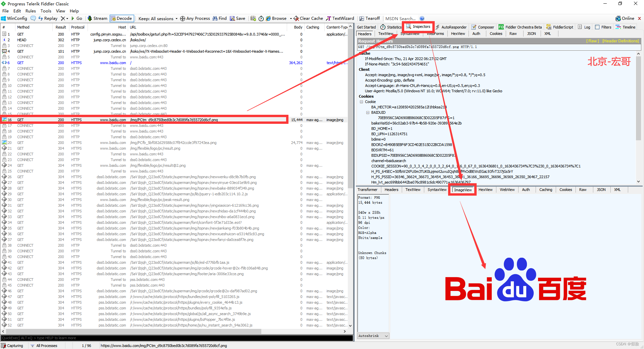
Task: Click the [Raw] link in Request Headers
Action: (x=592, y=41)
